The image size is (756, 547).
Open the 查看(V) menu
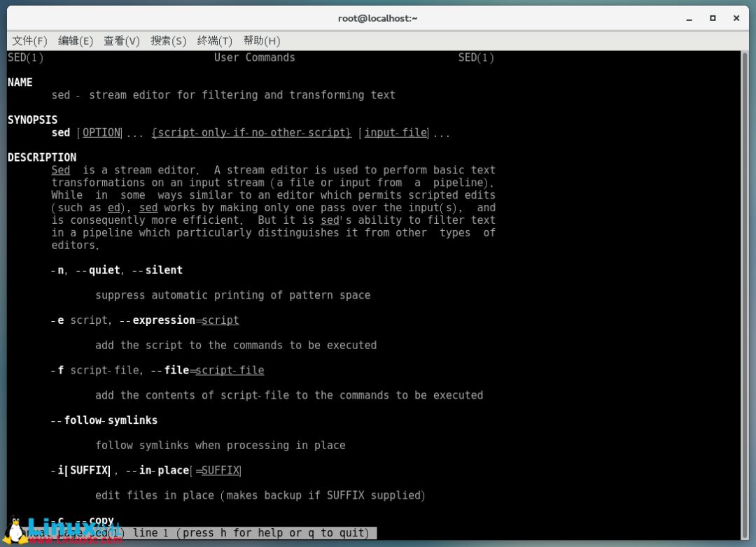click(122, 41)
